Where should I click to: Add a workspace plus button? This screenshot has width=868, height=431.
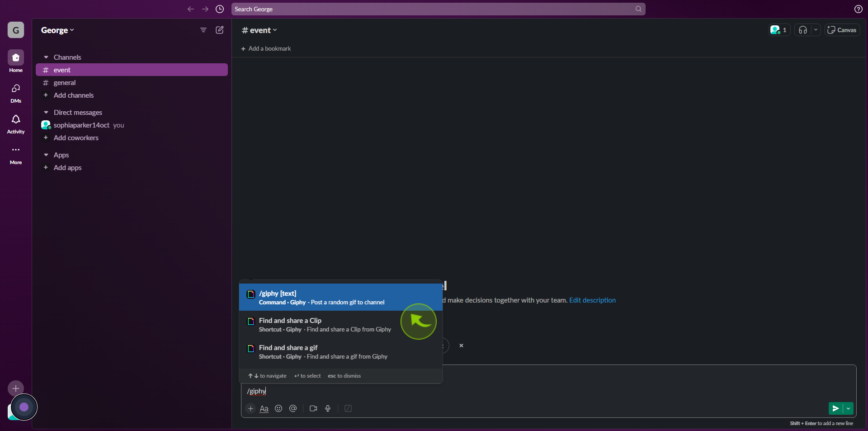[16, 388]
